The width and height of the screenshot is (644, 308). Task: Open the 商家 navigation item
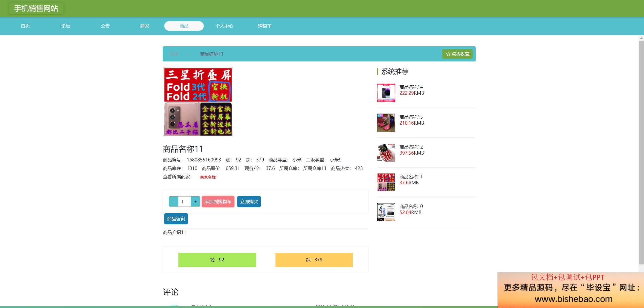145,26
